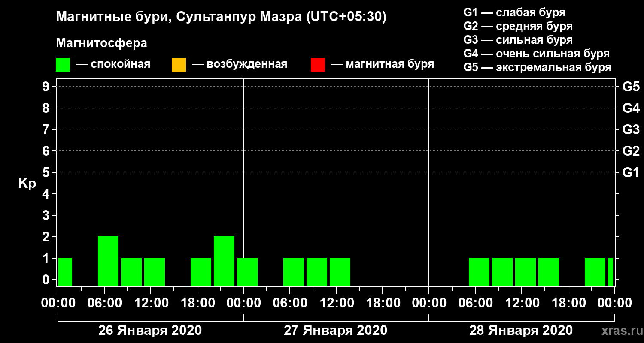Image resolution: width=644 pixels, height=343 pixels.
Task: Click the Kp 1 bar at 12:00 on 26 Января
Action: point(155,272)
